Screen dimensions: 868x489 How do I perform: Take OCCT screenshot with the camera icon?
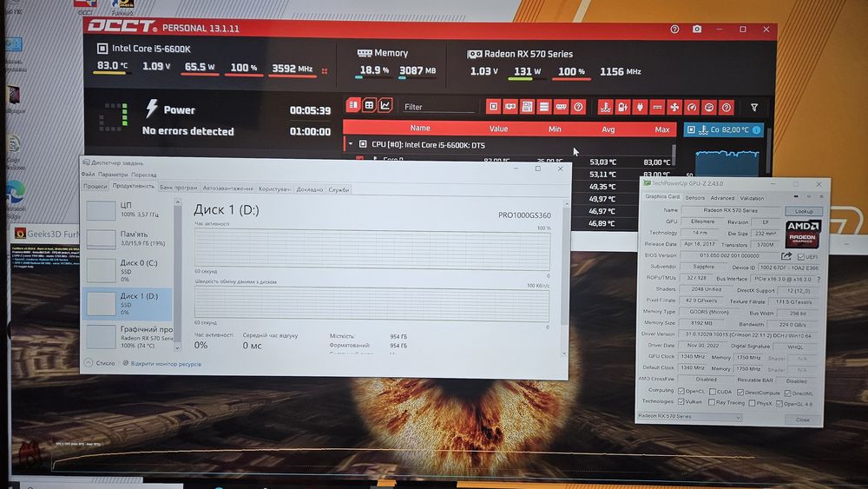click(x=697, y=29)
